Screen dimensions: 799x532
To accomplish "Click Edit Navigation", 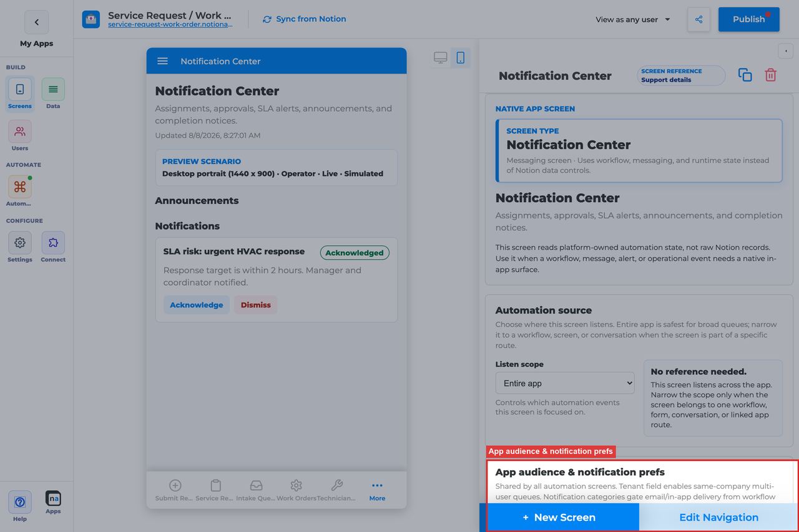I will [718, 517].
